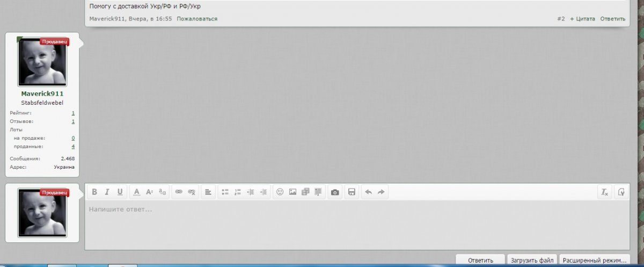644x267 pixels.
Task: Insert an image via picture icon
Action: tap(292, 192)
